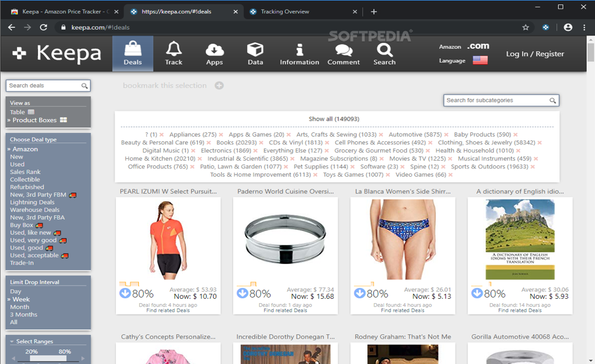Reload the page

43,27
